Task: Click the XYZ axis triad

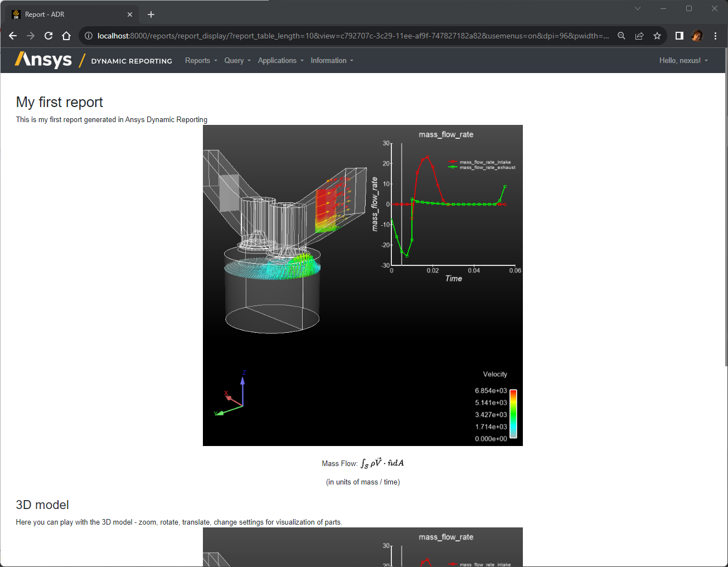Action: pyautogui.click(x=231, y=394)
